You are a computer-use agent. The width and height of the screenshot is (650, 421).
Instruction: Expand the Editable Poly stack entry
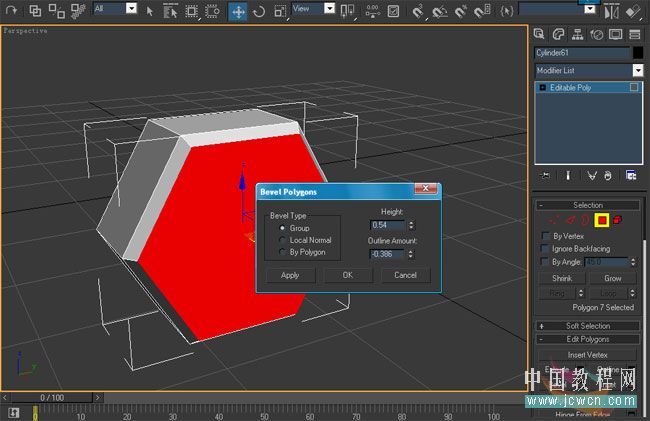pyautogui.click(x=543, y=87)
